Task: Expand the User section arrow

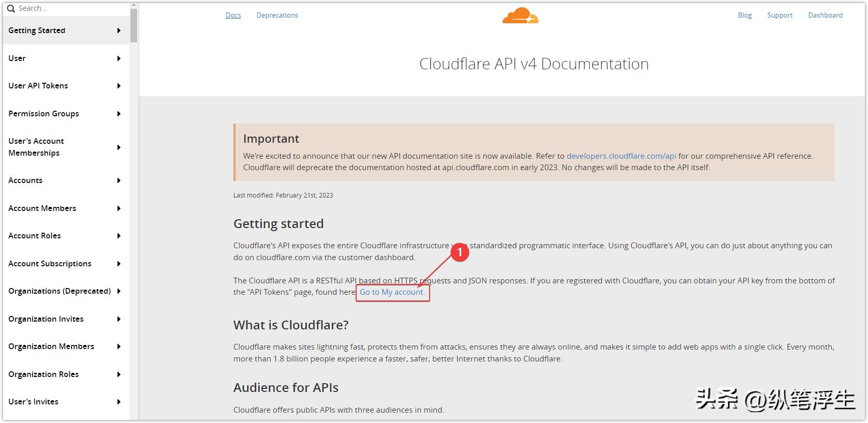Action: [x=119, y=58]
